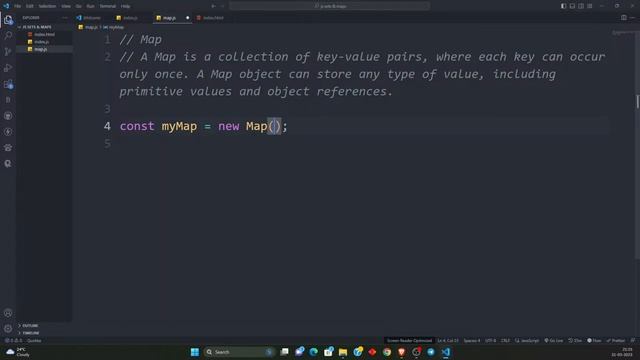640x360 pixels.
Task: Click the Prettier status bar item
Action: pyautogui.click(x=616, y=340)
